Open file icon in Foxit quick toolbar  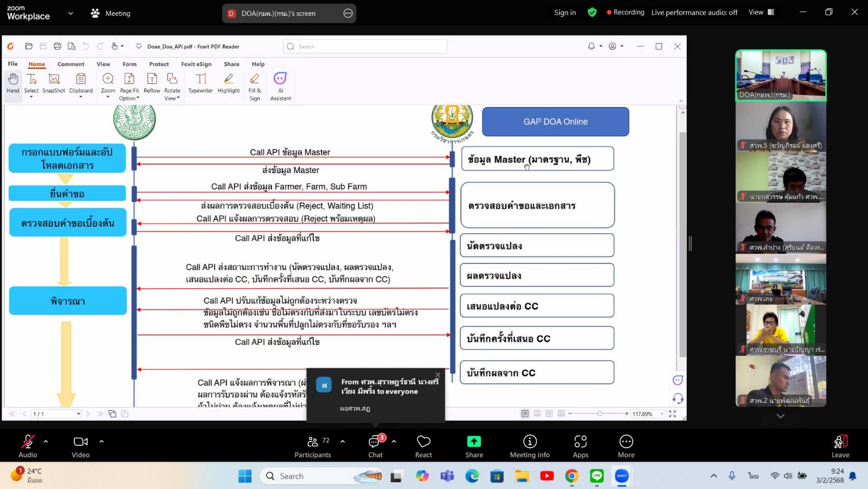[29, 46]
